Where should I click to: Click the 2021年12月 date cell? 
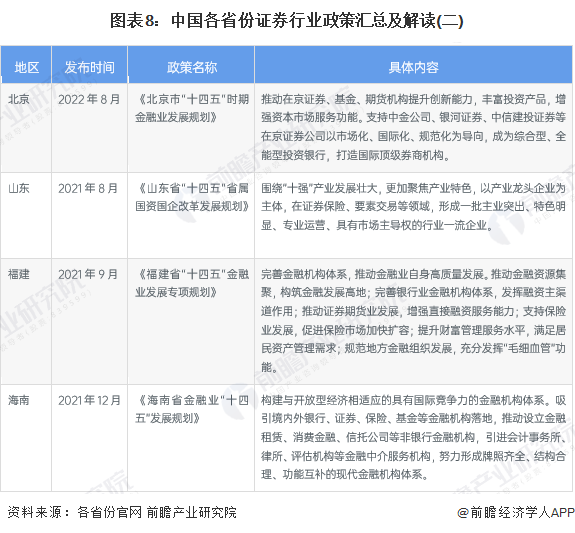coord(89,401)
